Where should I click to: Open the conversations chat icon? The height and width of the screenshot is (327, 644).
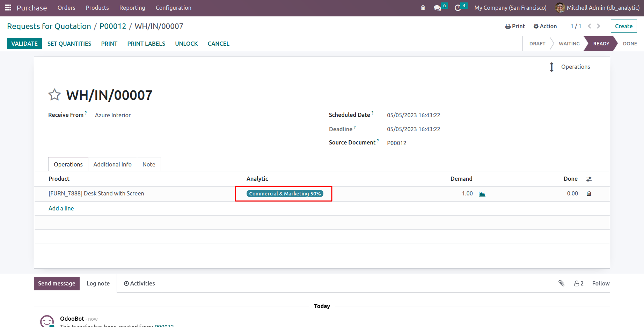coord(437,8)
